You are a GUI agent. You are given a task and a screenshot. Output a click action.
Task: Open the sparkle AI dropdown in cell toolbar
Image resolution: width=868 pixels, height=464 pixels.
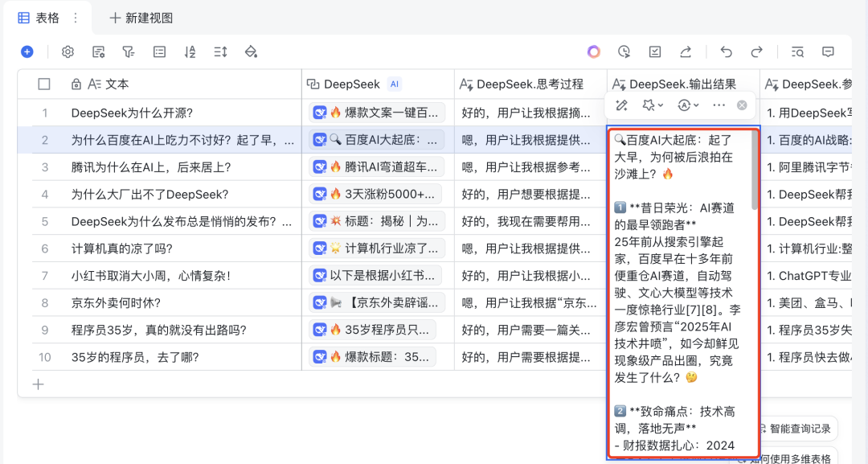[652, 105]
